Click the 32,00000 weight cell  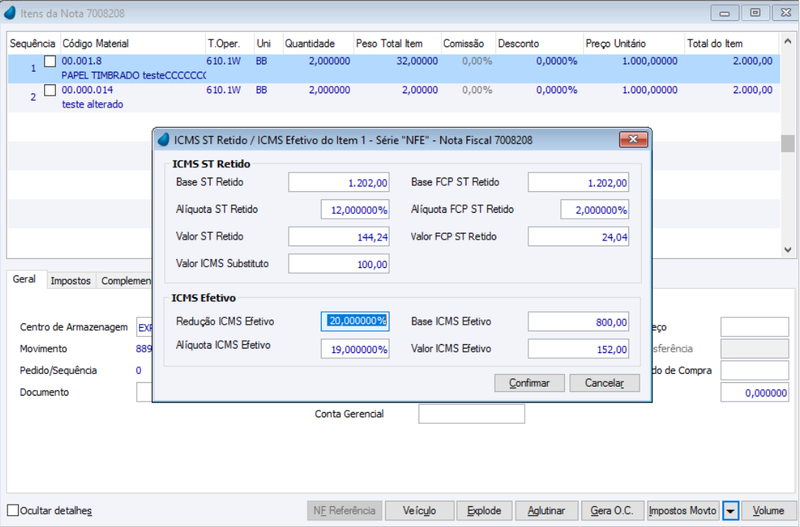pyautogui.click(x=417, y=61)
